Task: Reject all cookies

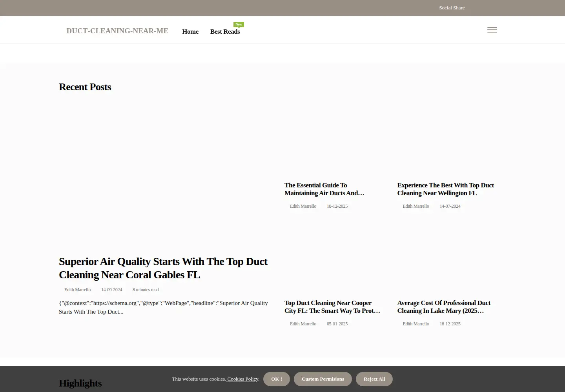Action: [374, 379]
